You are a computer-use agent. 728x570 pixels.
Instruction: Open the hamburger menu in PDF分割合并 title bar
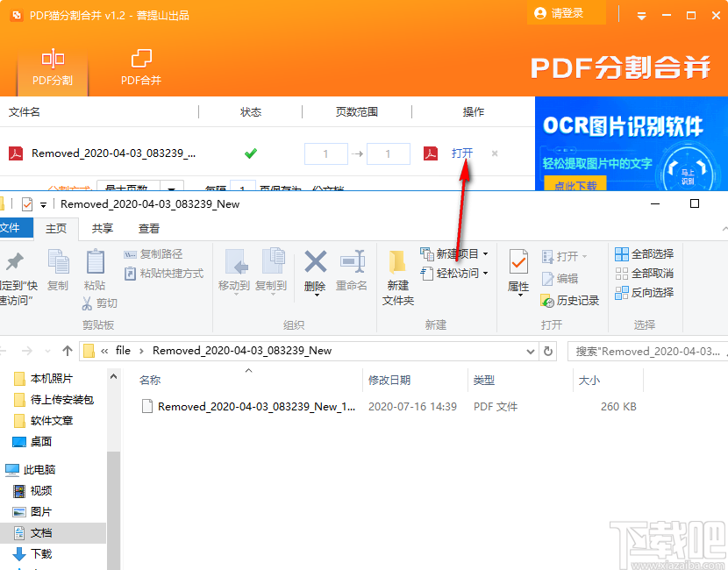tap(641, 14)
